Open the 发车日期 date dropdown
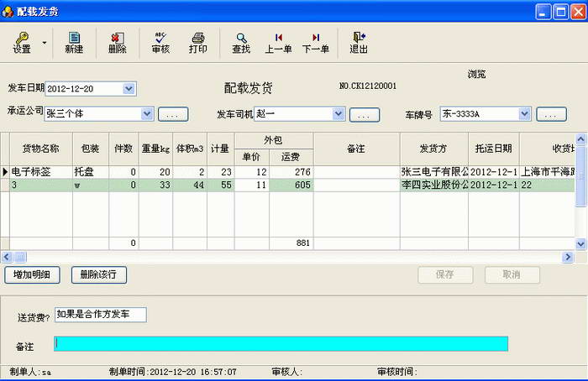588x381 pixels. (x=129, y=89)
